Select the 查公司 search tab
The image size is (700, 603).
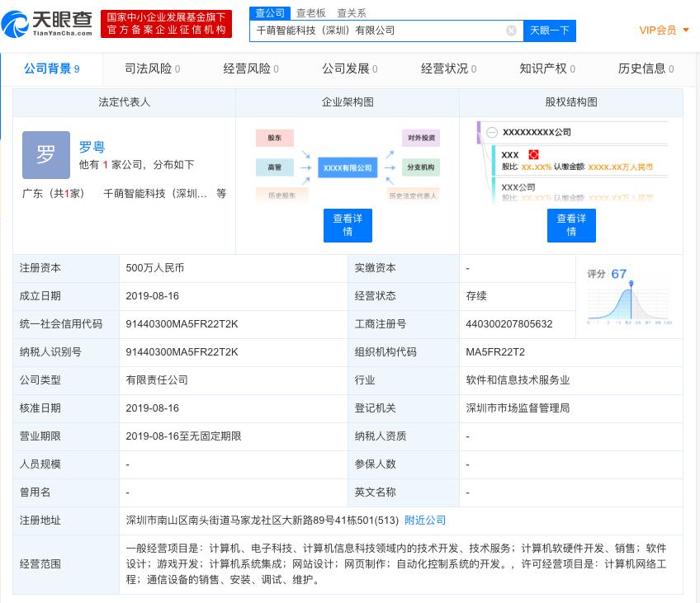(x=270, y=13)
